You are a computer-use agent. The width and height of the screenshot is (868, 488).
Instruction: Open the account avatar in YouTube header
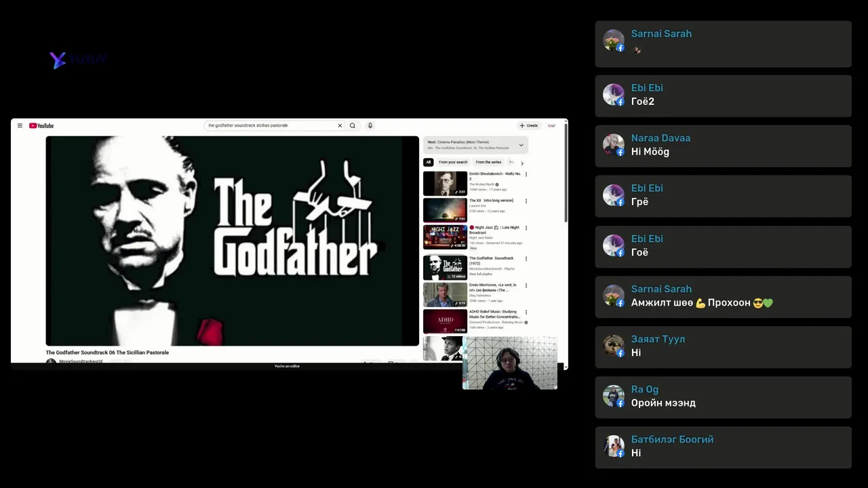[x=552, y=125]
